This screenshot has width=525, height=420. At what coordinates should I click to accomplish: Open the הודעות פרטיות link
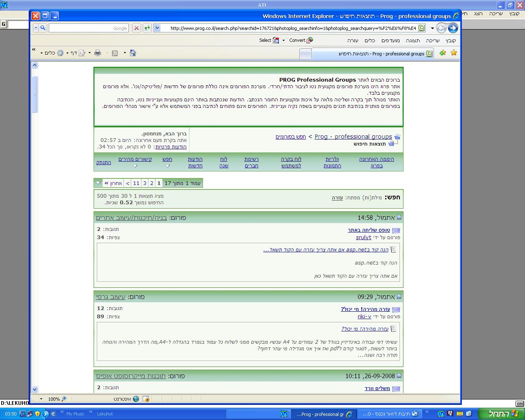171,146
